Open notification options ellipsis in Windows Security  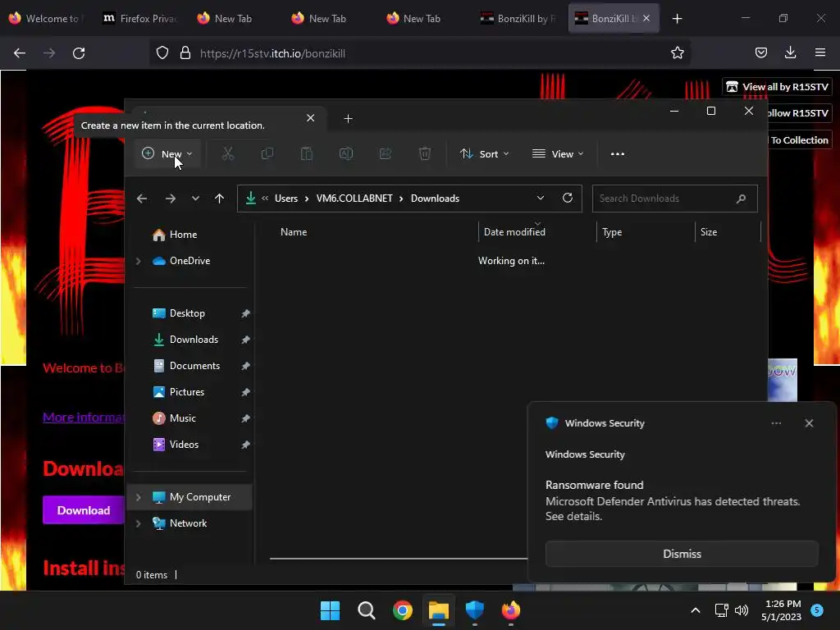pyautogui.click(x=776, y=423)
